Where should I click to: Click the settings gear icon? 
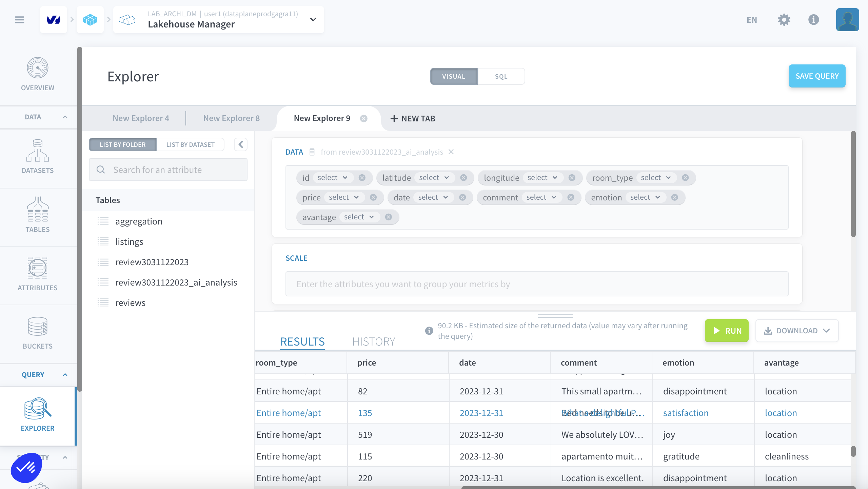click(x=784, y=20)
